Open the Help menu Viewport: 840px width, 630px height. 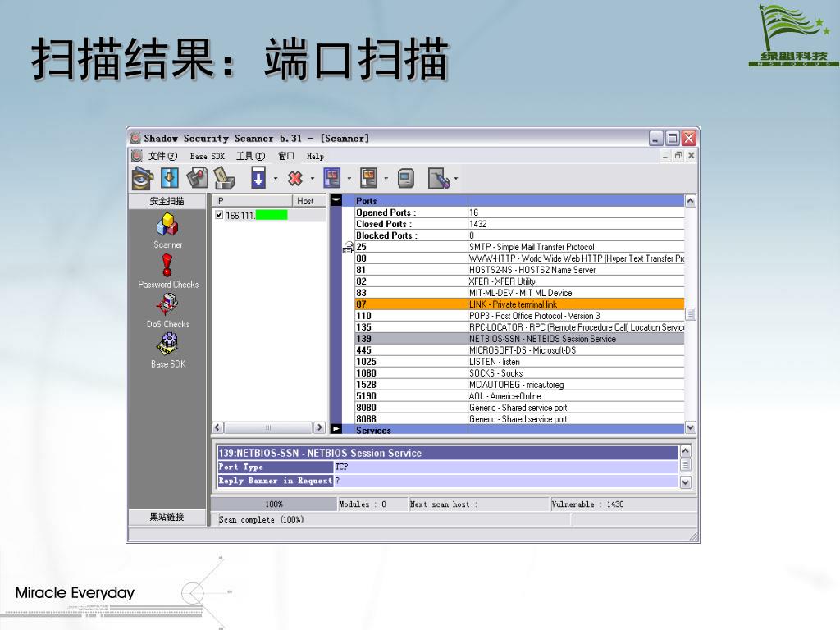coord(315,157)
